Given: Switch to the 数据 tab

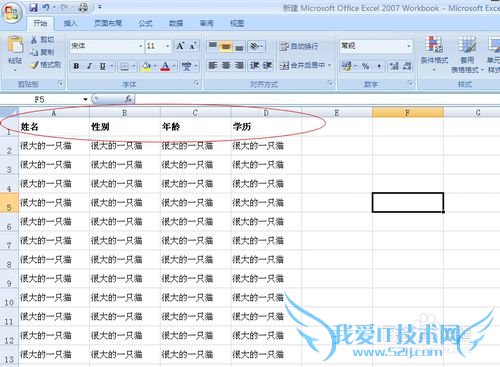Looking at the screenshot, I should (x=176, y=23).
